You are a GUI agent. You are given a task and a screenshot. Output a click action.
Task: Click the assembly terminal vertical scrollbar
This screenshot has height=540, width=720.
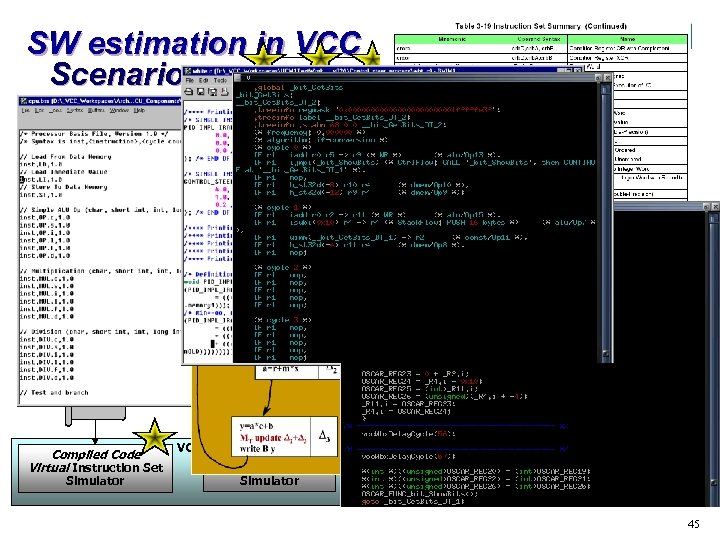[606, 220]
